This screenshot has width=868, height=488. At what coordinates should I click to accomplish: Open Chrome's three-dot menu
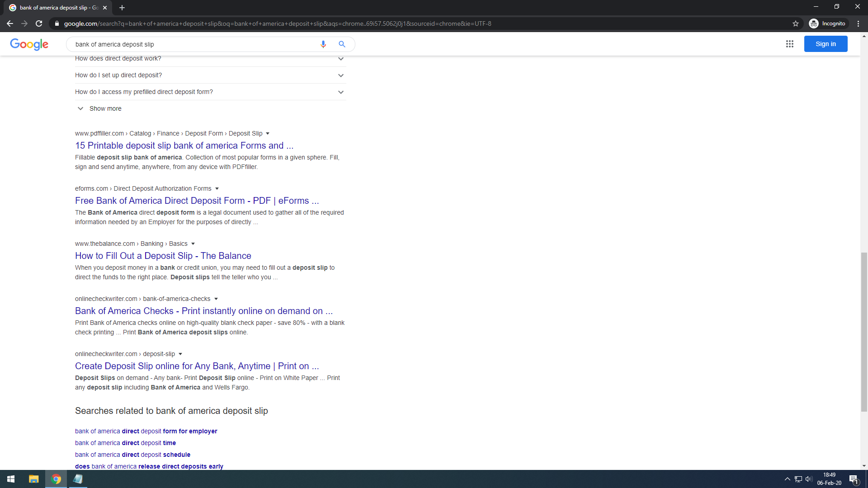coord(858,23)
